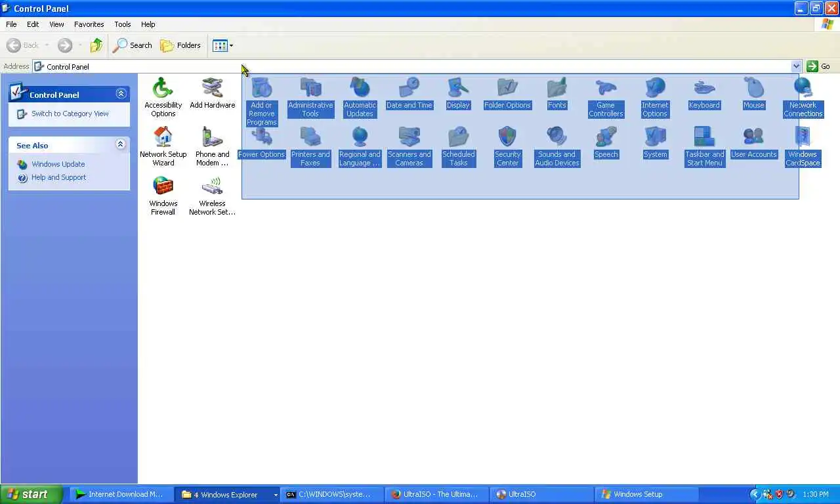Image resolution: width=840 pixels, height=504 pixels.
Task: Click Switch to Category View link
Action: (70, 114)
